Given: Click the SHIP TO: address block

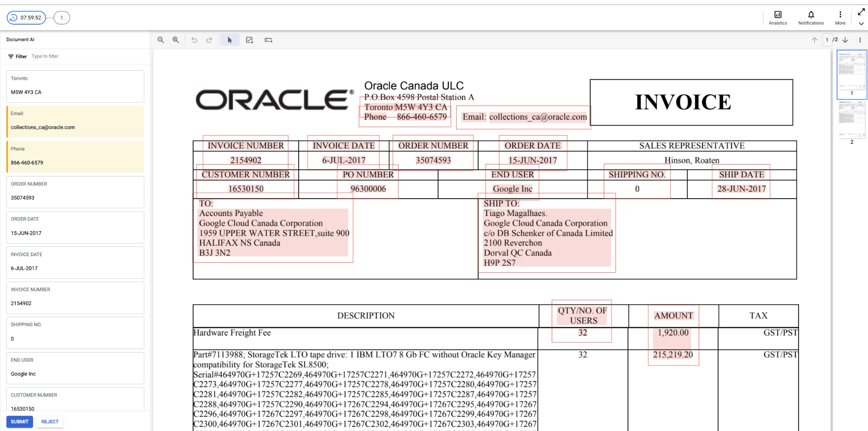Looking at the screenshot, I should pyautogui.click(x=547, y=233).
